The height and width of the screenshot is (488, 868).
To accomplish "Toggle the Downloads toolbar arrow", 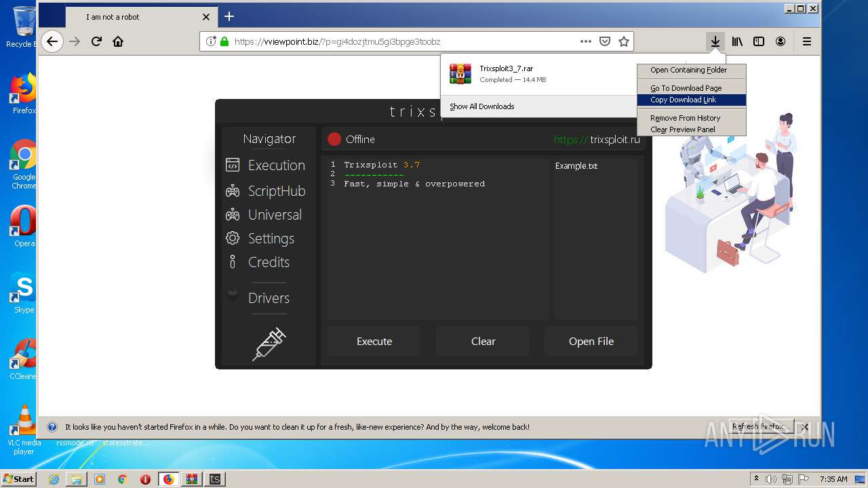I will (715, 41).
